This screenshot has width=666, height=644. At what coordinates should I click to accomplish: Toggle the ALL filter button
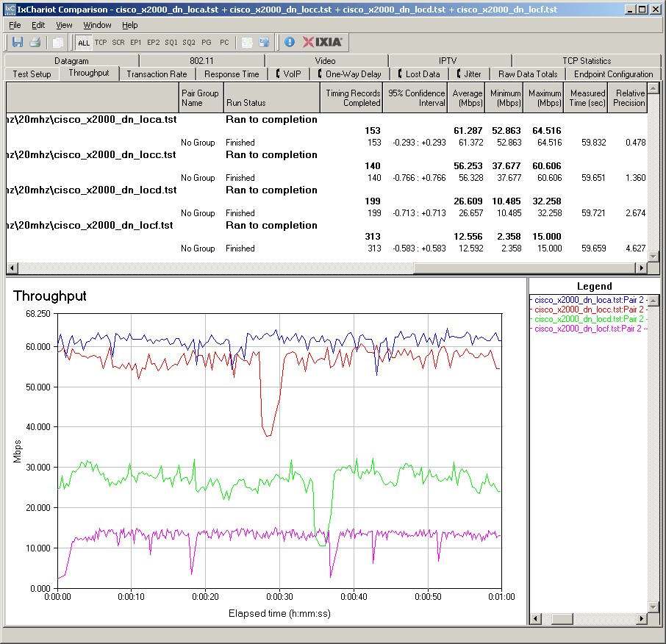point(84,43)
